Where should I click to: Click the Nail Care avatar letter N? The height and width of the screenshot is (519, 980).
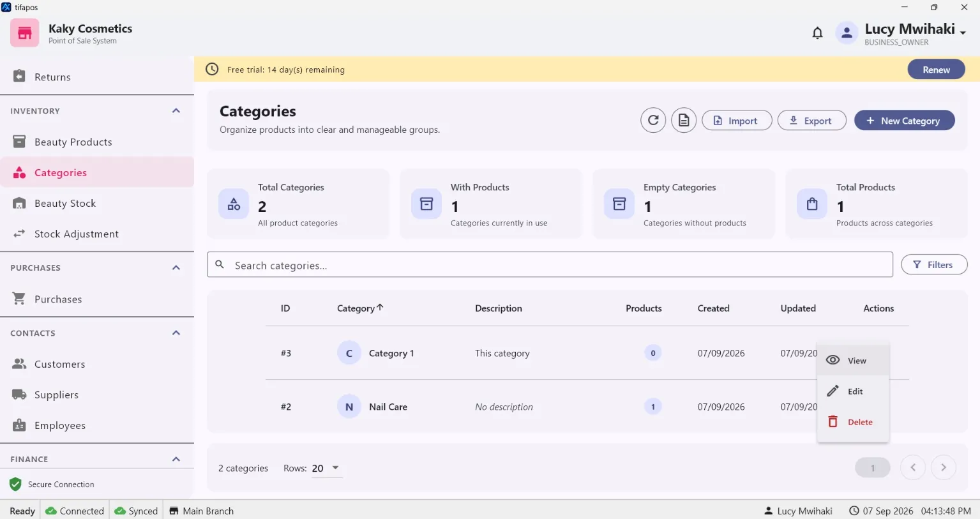pos(349,407)
